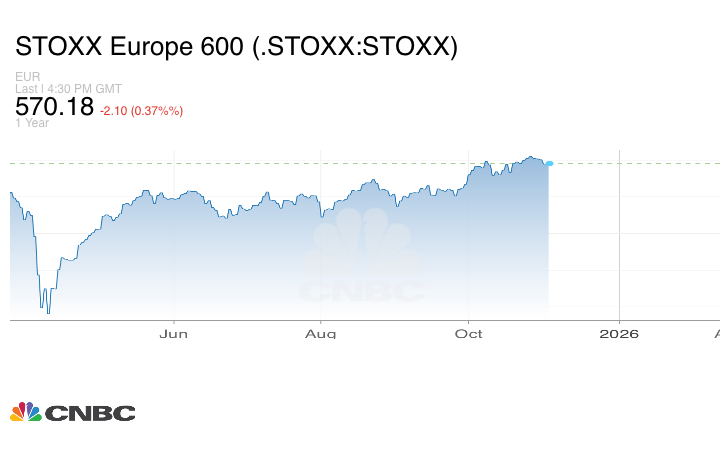Click the Aug label on time axis
This screenshot has width=720, height=450.
[x=321, y=333]
